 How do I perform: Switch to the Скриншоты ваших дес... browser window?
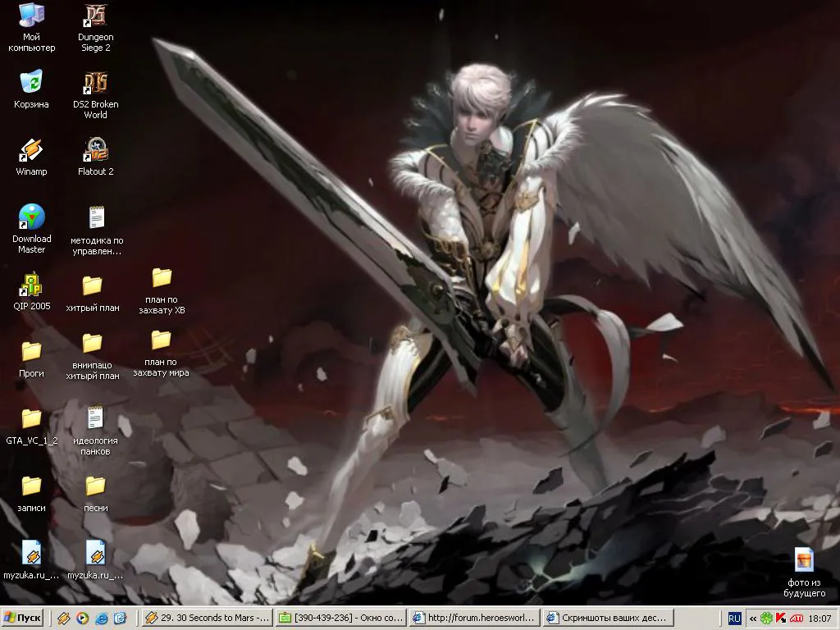coord(608,619)
